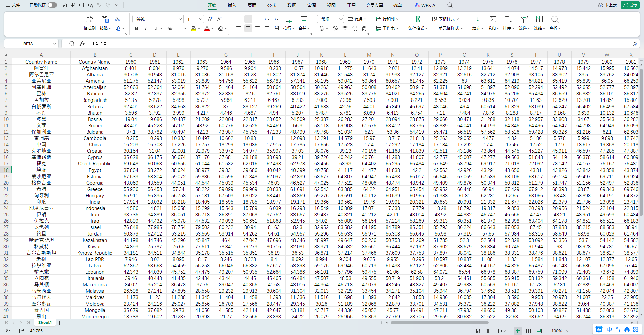Click the Cut scissors icon

pyautogui.click(x=117, y=19)
